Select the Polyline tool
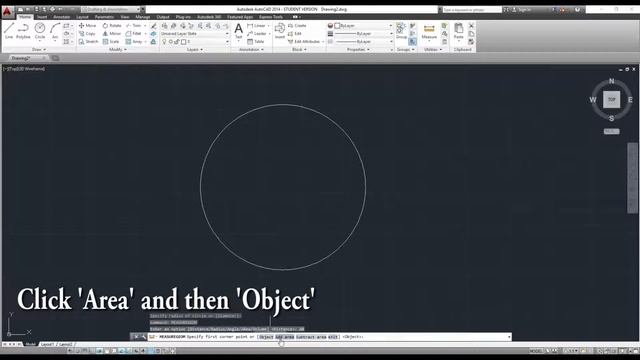 tap(23, 31)
